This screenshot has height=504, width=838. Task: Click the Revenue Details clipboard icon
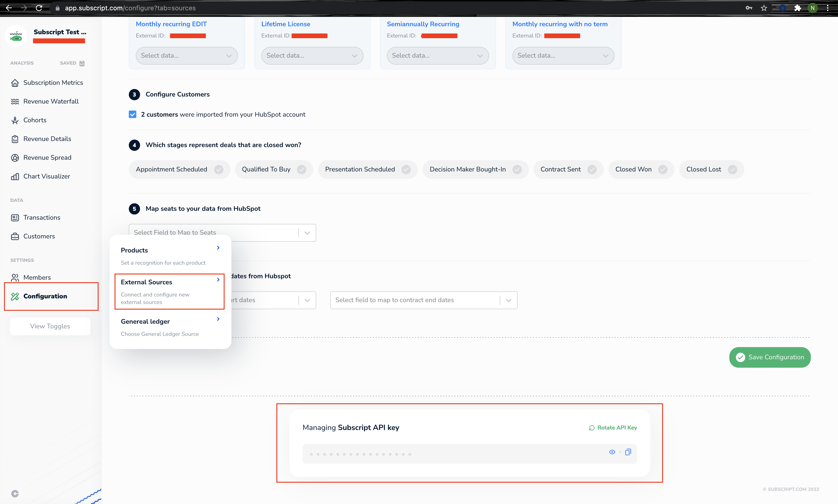[x=15, y=139]
